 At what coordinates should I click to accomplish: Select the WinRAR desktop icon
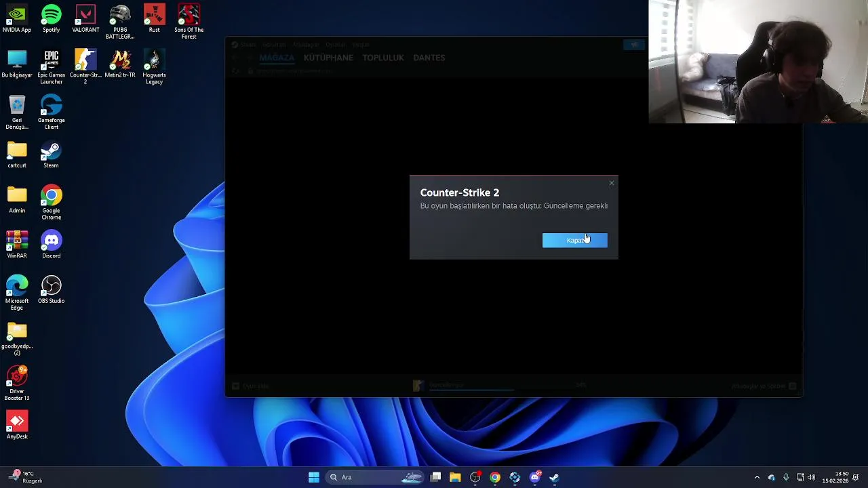(17, 245)
